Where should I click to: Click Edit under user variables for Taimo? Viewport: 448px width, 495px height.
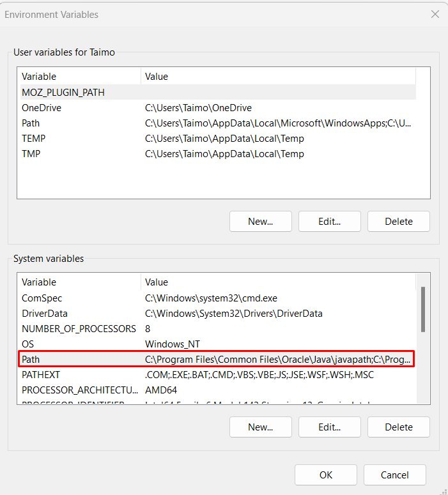330,221
